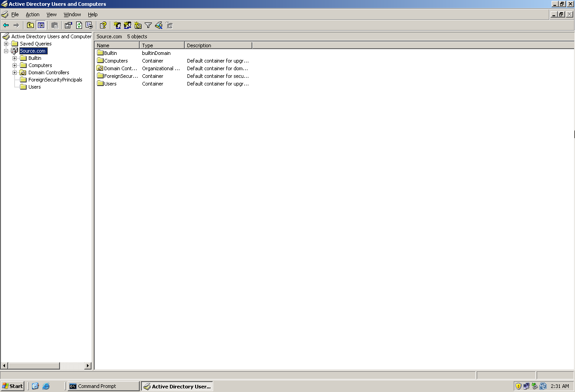Click 'builtinDomain' type cell
The image size is (575, 392).
point(156,53)
